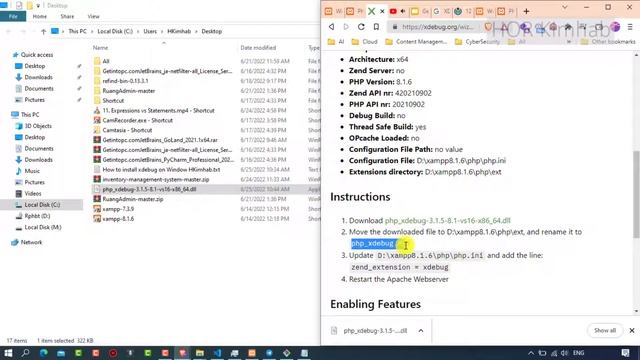This screenshot has width=640, height=360.
Task: Select Camtasia - Shortcut file
Action: (x=127, y=130)
